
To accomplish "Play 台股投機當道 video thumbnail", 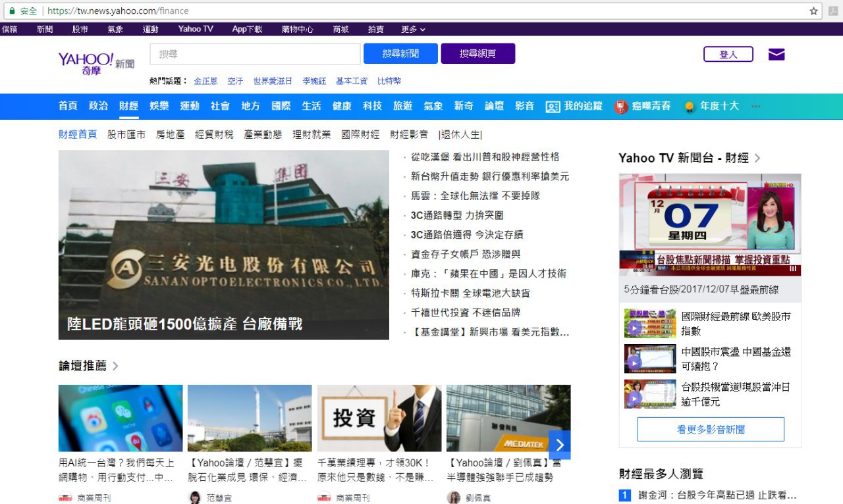I will click(x=650, y=393).
